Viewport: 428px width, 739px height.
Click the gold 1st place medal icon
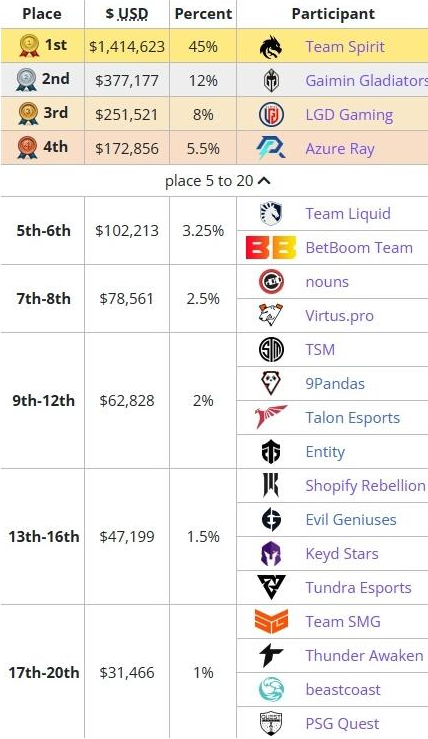tap(29, 46)
